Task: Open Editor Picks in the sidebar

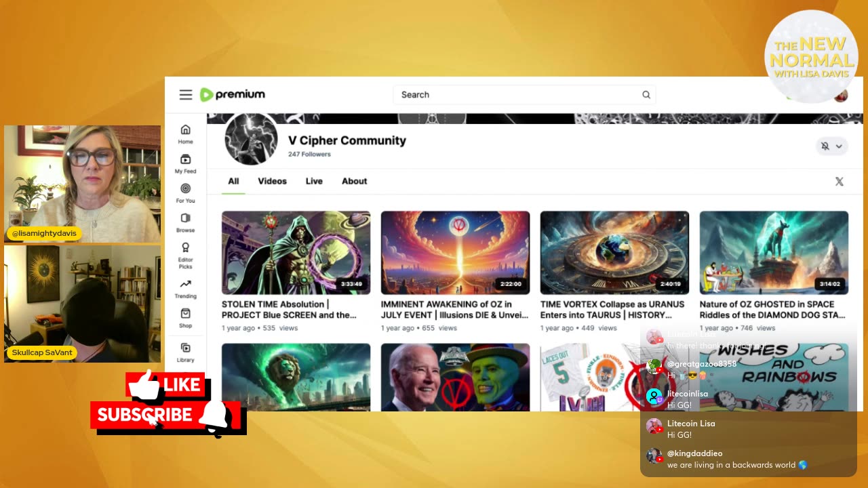Action: pos(186,256)
